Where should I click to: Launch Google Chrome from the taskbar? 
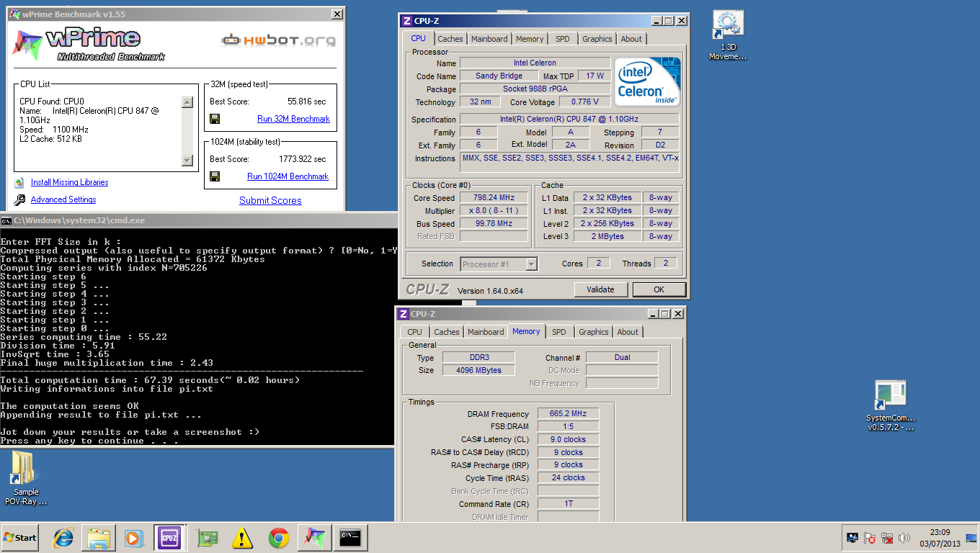point(279,537)
